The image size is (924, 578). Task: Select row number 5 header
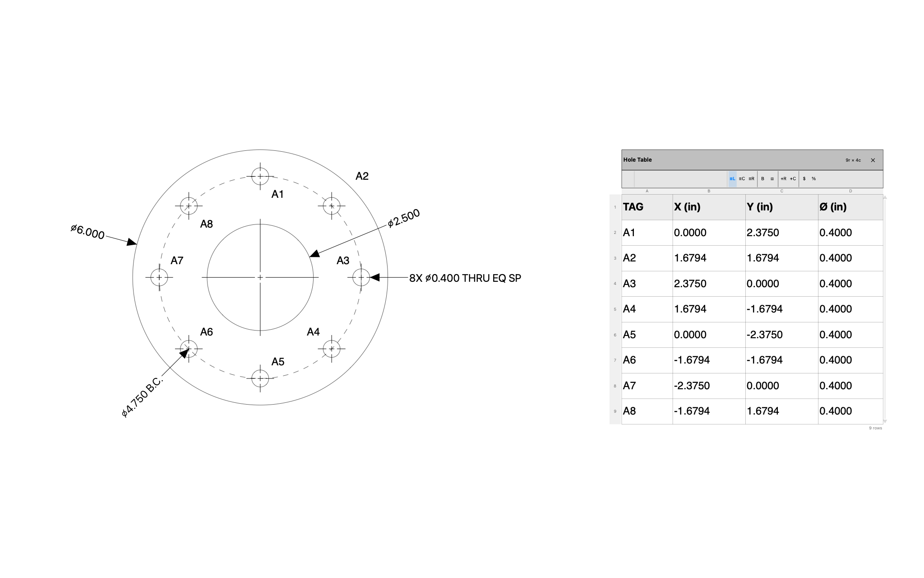point(615,309)
